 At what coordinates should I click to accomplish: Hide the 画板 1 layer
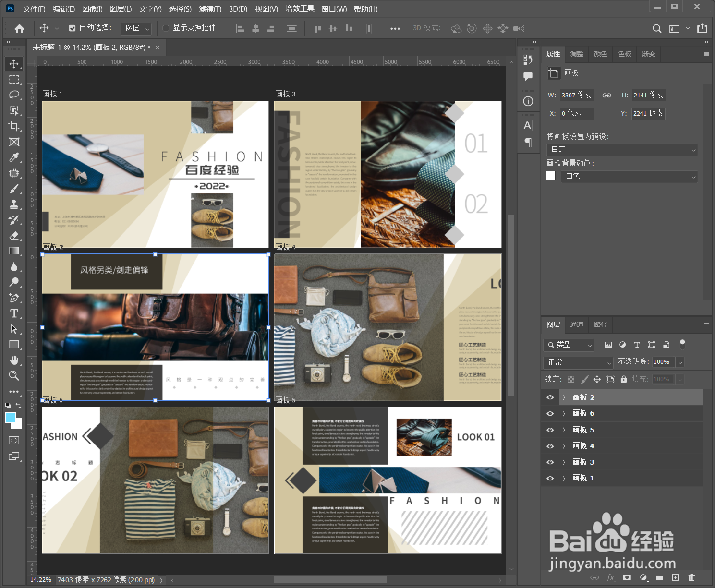[550, 478]
